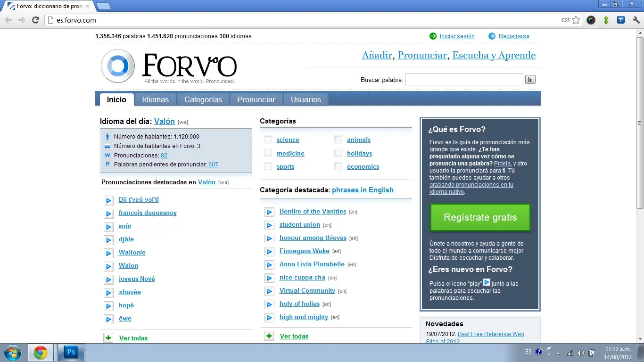Click the green plus icon under Valón list

click(108, 338)
